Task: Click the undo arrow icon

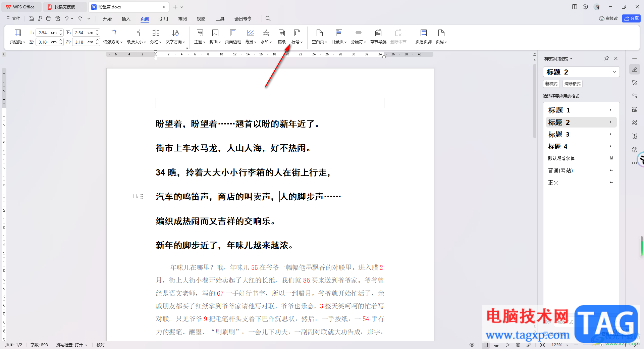Action: (x=67, y=18)
